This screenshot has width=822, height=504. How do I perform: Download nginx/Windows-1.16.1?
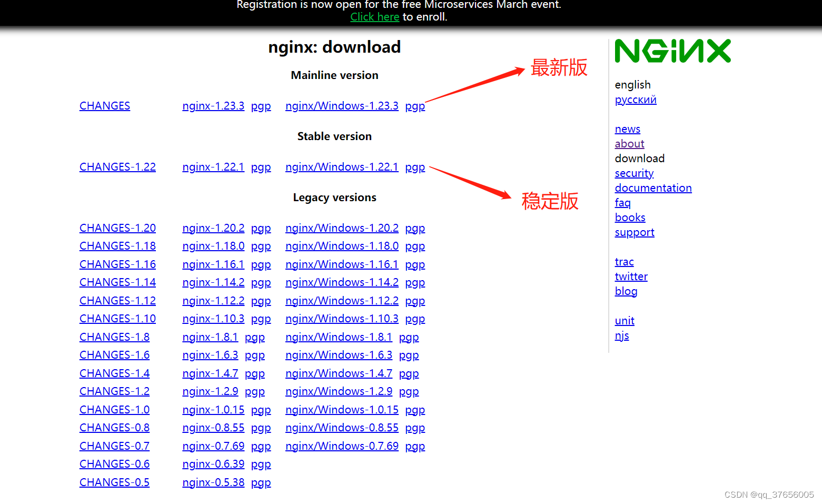(342, 264)
